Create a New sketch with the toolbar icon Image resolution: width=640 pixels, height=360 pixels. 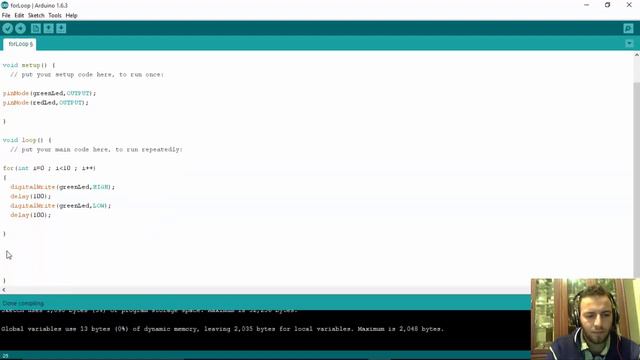tap(36, 28)
